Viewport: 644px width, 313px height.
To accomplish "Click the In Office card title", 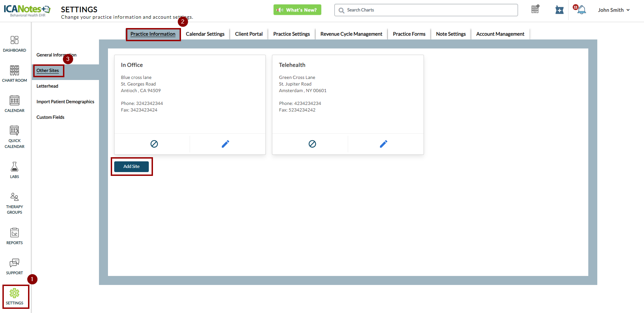I will tap(132, 65).
